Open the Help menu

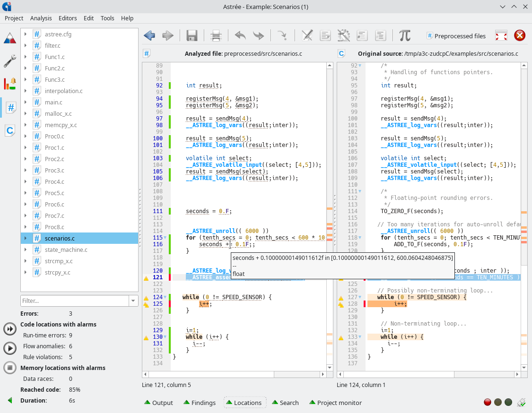point(127,18)
